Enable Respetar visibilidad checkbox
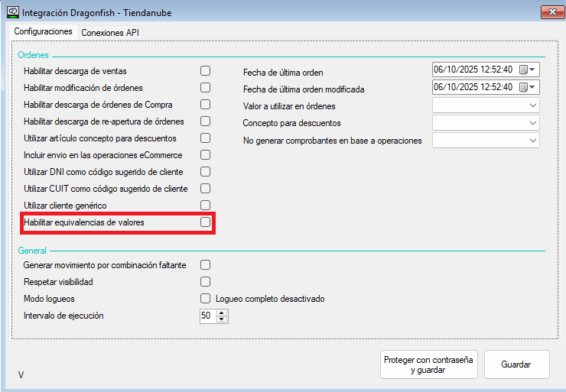Screen dimensions: 566x392 205,282
